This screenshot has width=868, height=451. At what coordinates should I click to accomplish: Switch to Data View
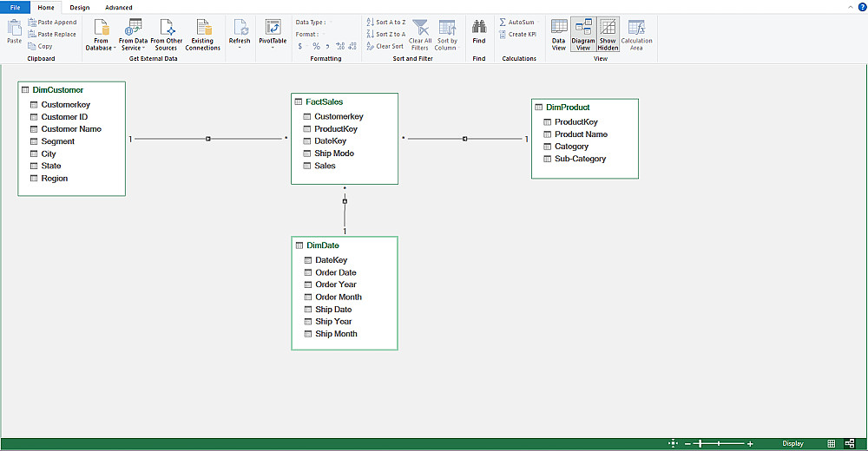559,35
